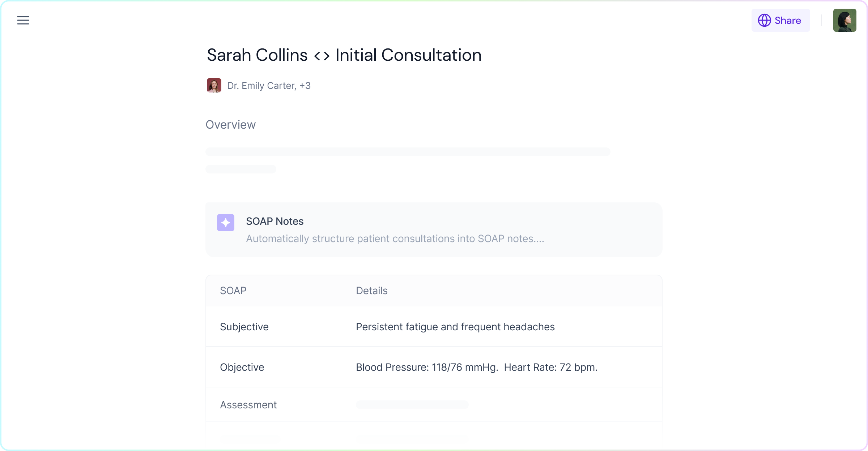Click the Assessment loading placeholder bar
The height and width of the screenshot is (451, 868).
(412, 405)
